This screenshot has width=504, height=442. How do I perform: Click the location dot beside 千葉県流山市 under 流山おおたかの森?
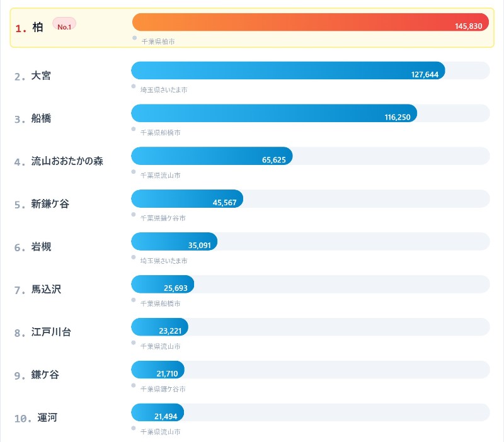(133, 170)
